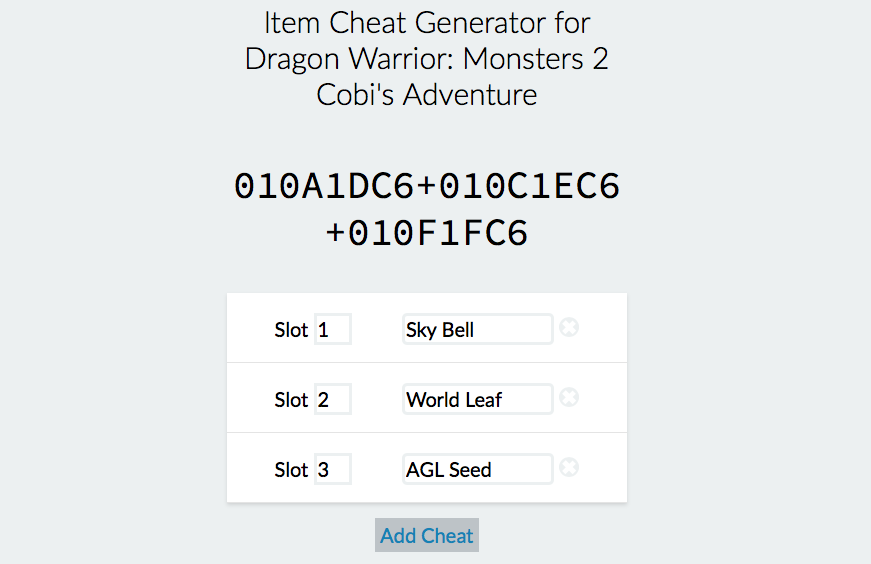Viewport: 871px width, 564px height.
Task: Select the Slot 2 number field
Action: click(333, 400)
